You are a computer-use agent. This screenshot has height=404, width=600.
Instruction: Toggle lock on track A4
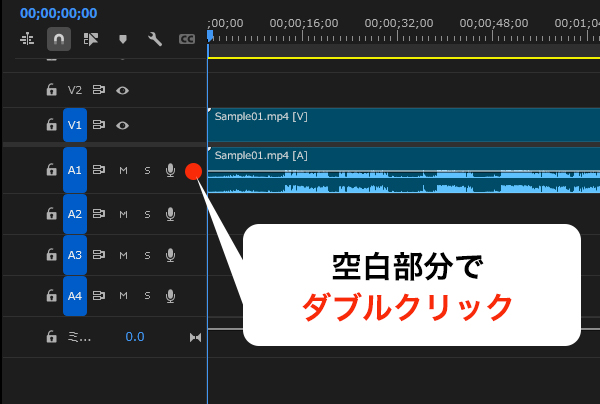tap(51, 295)
